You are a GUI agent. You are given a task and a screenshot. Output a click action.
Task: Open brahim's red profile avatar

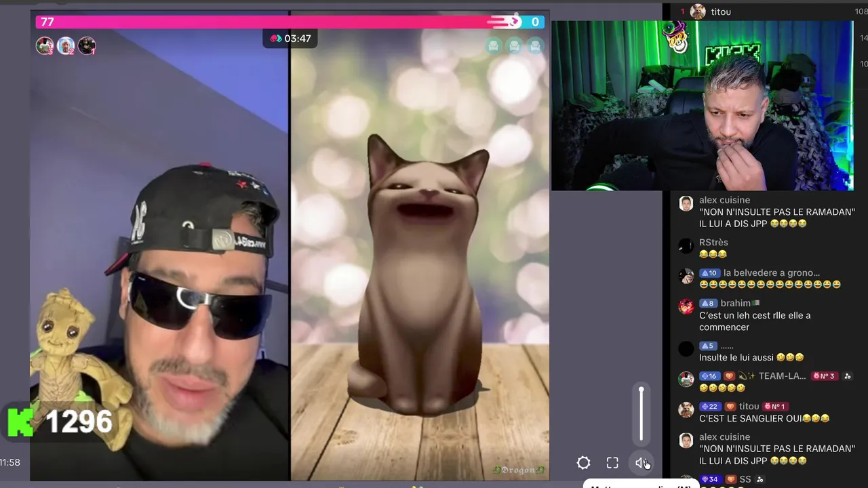(686, 306)
